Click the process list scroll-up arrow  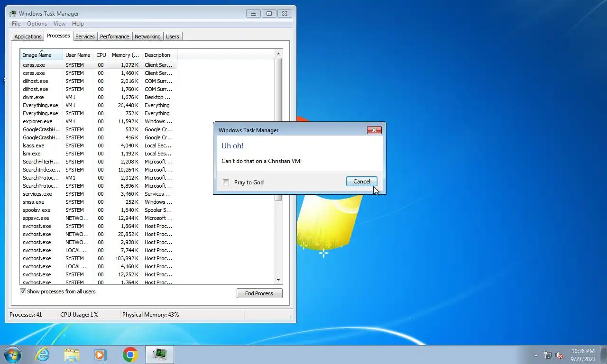click(x=278, y=54)
